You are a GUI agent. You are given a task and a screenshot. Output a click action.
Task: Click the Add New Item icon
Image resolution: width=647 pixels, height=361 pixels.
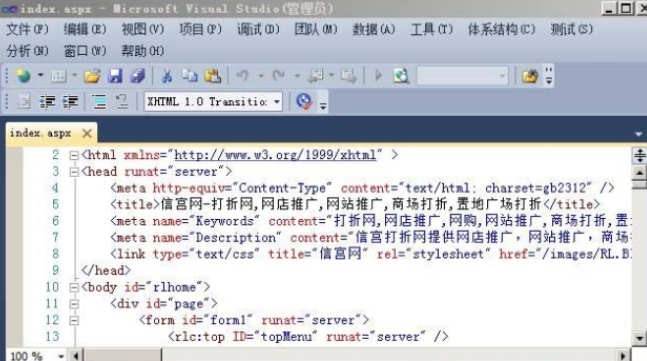point(59,76)
